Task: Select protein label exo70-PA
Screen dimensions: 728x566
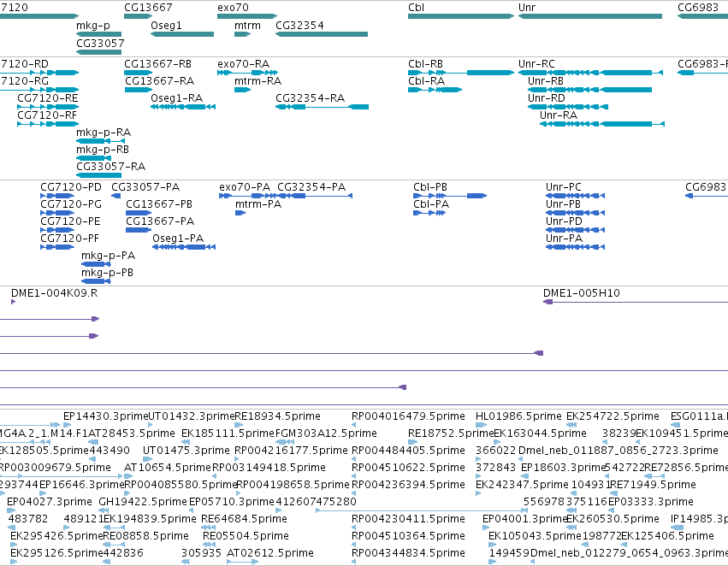Action: [244, 187]
